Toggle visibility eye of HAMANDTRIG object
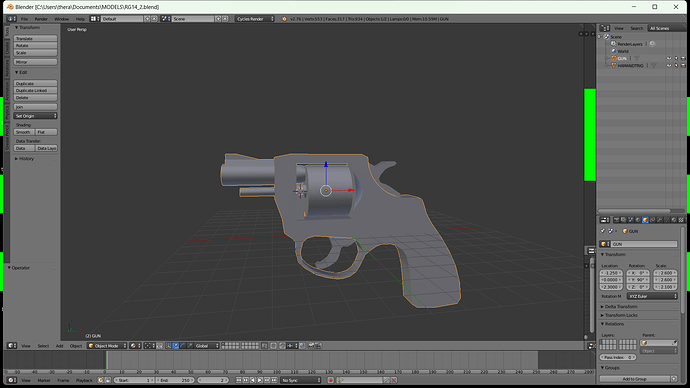This screenshot has height=388, width=690. (669, 66)
